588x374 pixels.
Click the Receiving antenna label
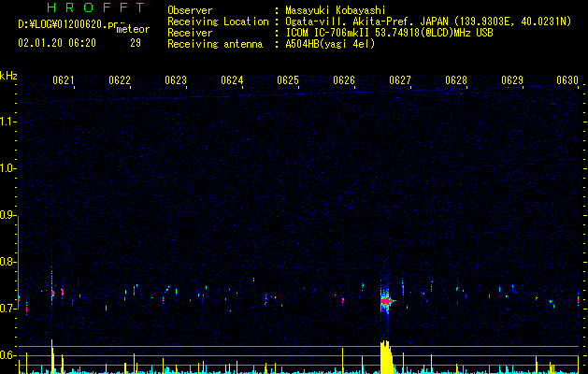215,44
